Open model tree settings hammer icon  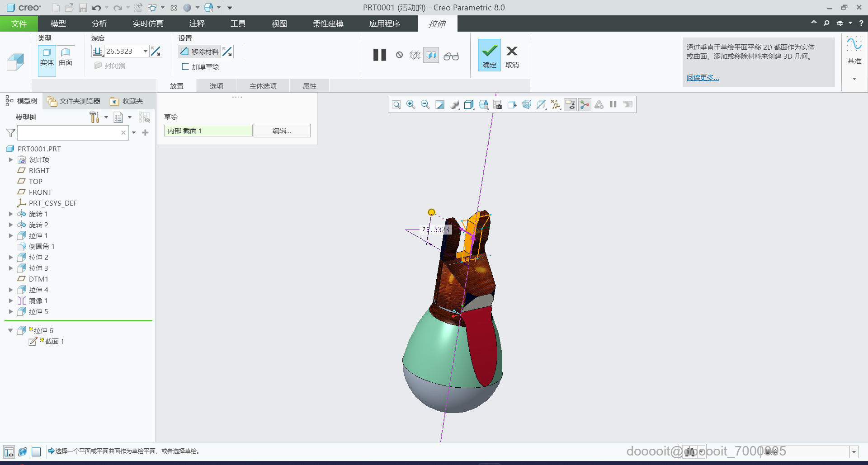(x=94, y=117)
